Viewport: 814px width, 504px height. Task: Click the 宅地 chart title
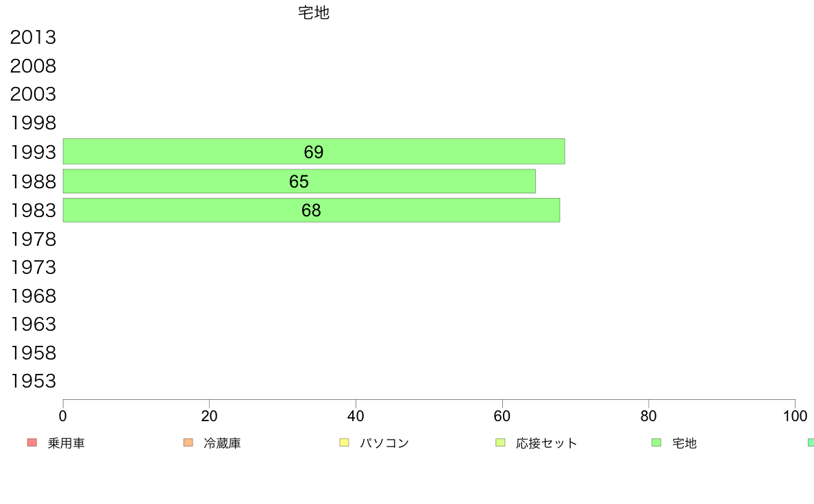pos(314,12)
